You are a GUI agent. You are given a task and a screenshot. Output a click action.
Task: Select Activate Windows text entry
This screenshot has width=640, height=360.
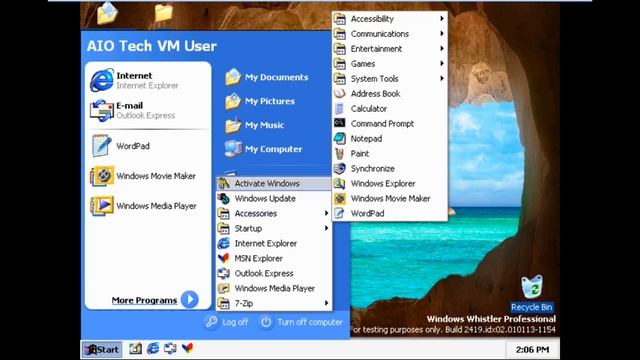[x=267, y=184]
